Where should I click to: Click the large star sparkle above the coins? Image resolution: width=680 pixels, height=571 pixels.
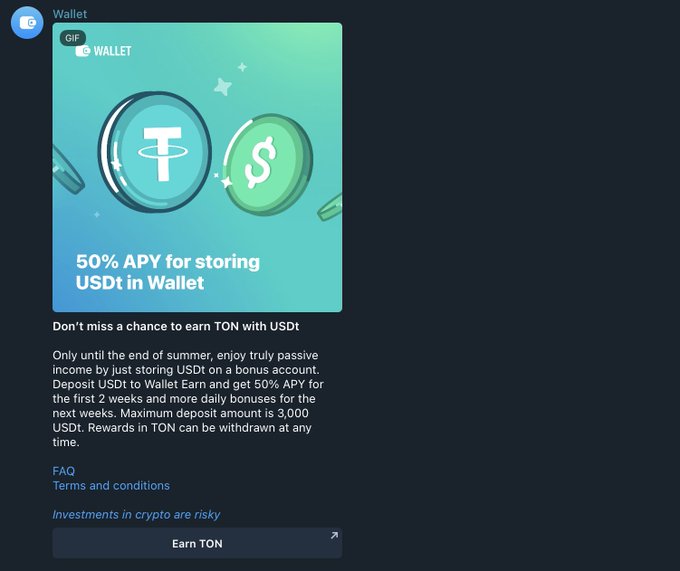223,87
